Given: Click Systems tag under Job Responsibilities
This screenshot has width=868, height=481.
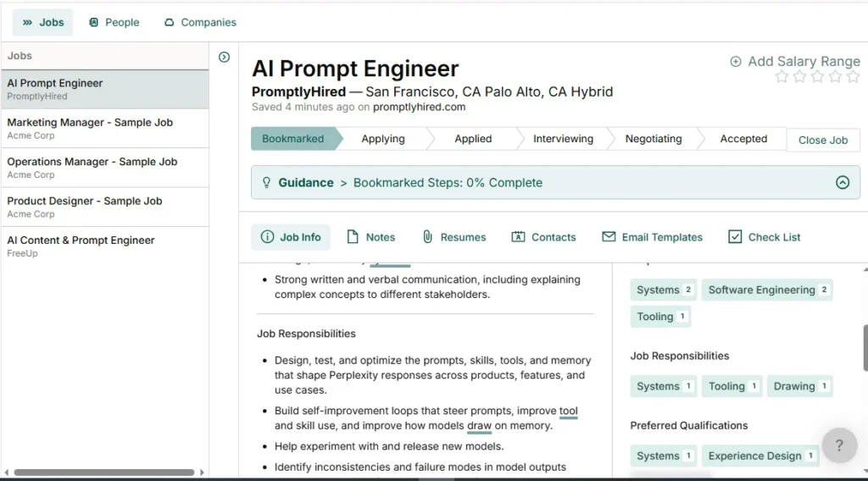Looking at the screenshot, I should pyautogui.click(x=663, y=386).
